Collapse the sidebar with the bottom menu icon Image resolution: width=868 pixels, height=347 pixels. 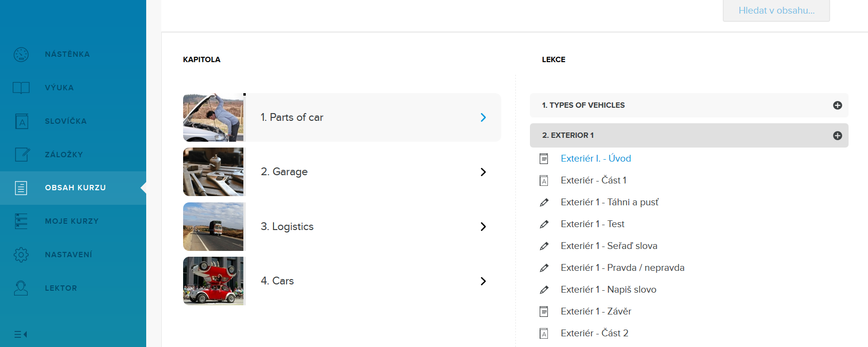pos(20,334)
